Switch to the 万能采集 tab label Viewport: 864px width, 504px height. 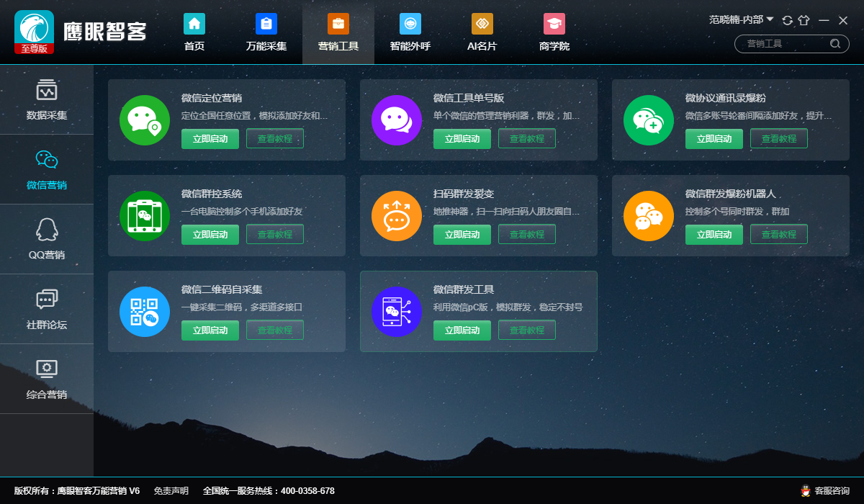266,46
